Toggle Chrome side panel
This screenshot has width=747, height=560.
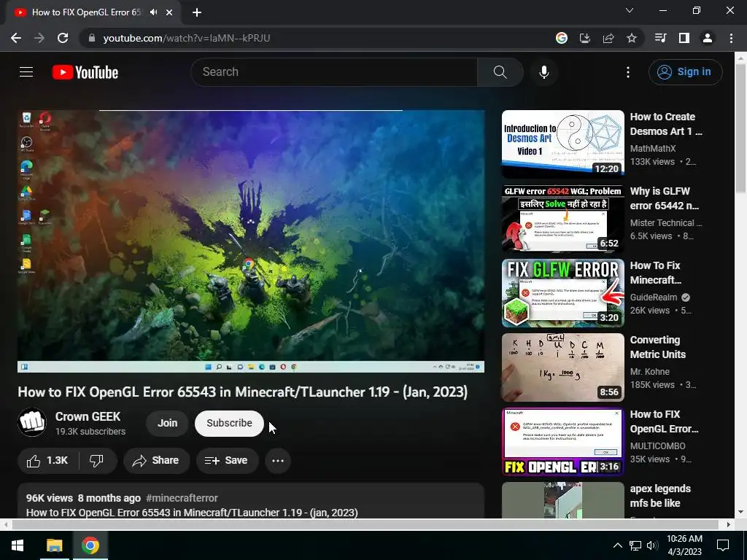(684, 38)
